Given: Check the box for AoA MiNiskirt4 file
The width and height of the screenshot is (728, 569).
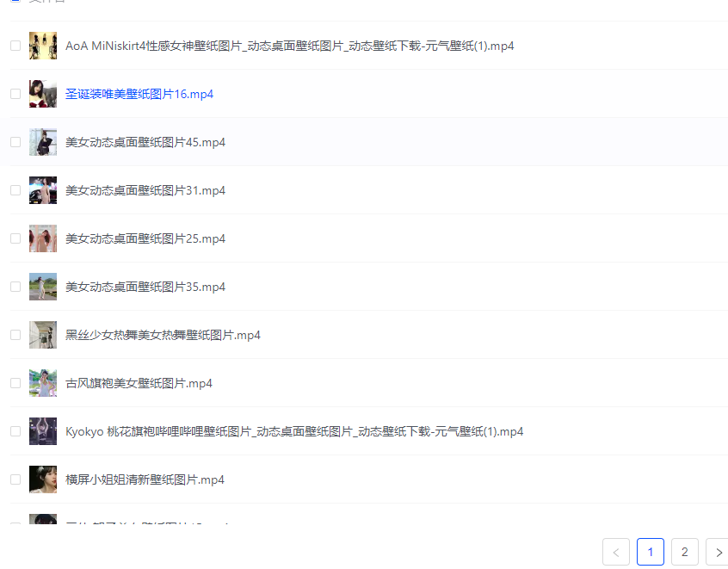Looking at the screenshot, I should 15,46.
